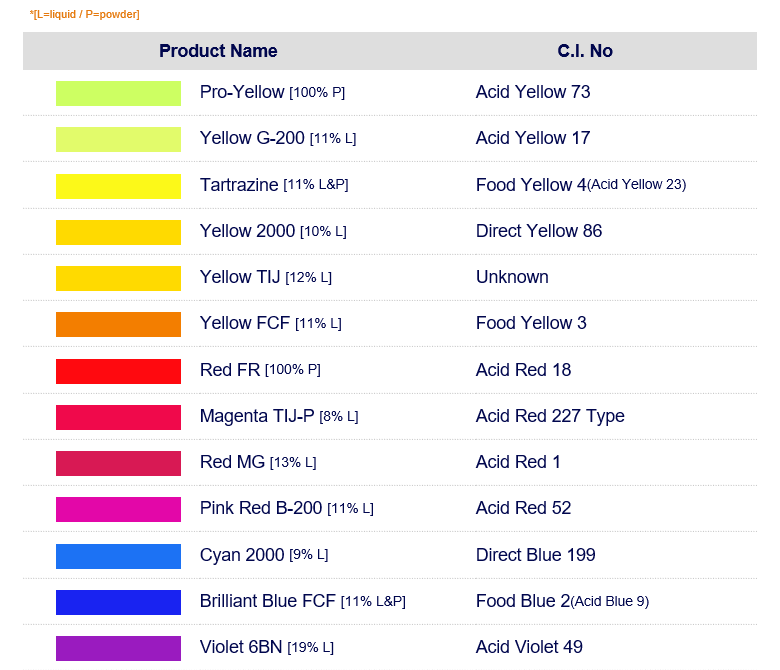Screen dimensions: 780x670
Task: Click the Product Name column header
Action: point(218,51)
